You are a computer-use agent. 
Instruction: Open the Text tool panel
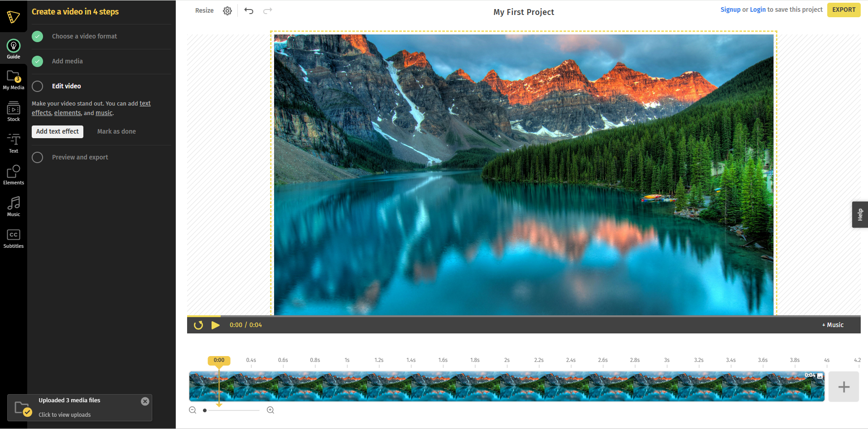[x=13, y=143]
